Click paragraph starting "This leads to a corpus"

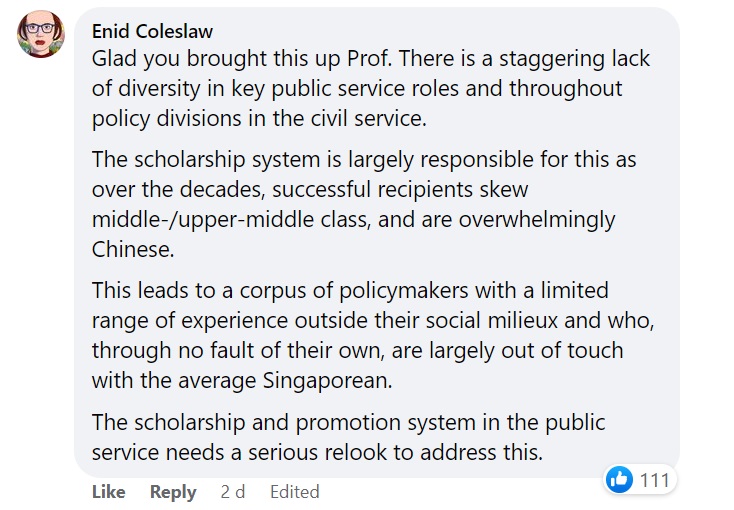pyautogui.click(x=373, y=335)
